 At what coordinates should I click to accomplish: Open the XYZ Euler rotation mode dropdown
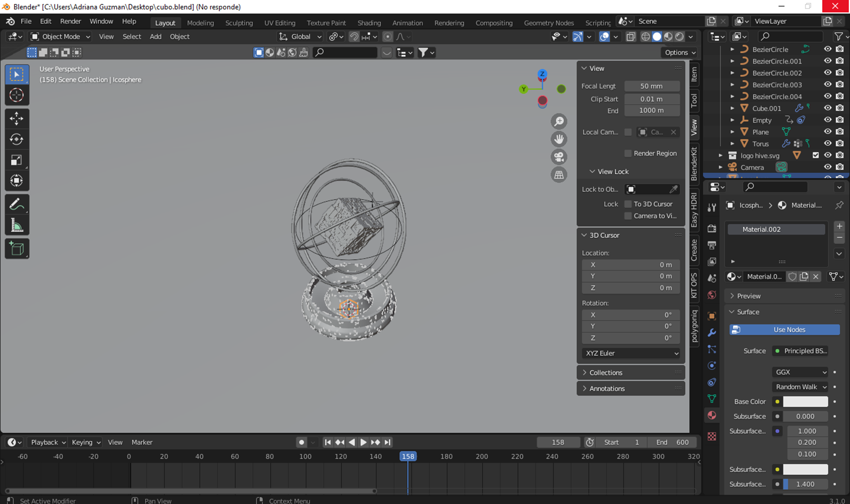coord(631,353)
